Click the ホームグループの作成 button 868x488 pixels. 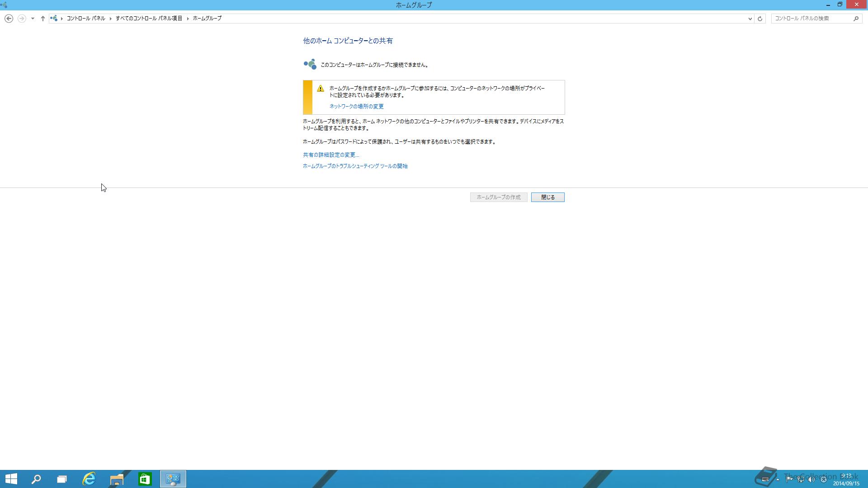499,197
